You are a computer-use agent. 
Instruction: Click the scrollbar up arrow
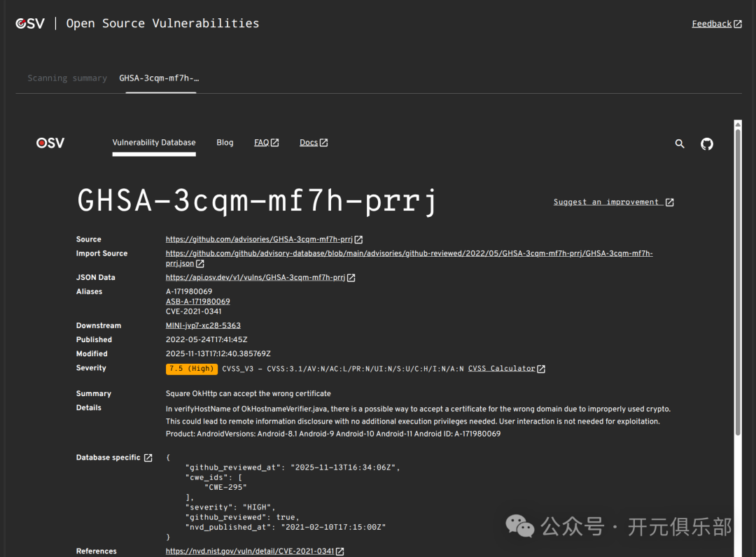pyautogui.click(x=738, y=125)
